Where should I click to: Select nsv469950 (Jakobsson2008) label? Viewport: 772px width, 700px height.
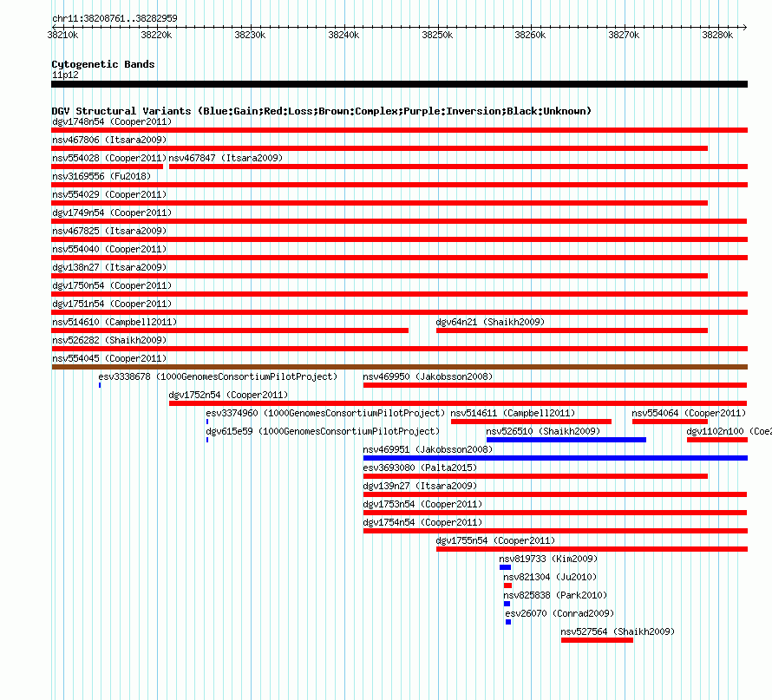[428, 376]
